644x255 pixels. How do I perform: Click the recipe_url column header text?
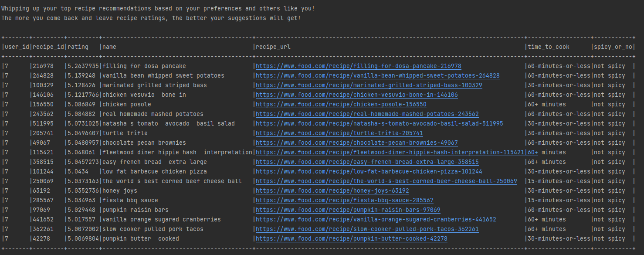[273, 47]
